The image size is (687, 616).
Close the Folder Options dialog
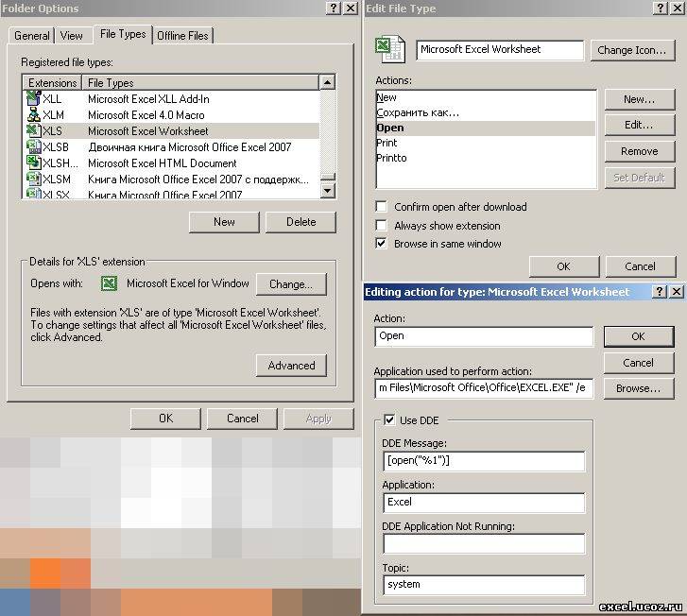point(351,8)
